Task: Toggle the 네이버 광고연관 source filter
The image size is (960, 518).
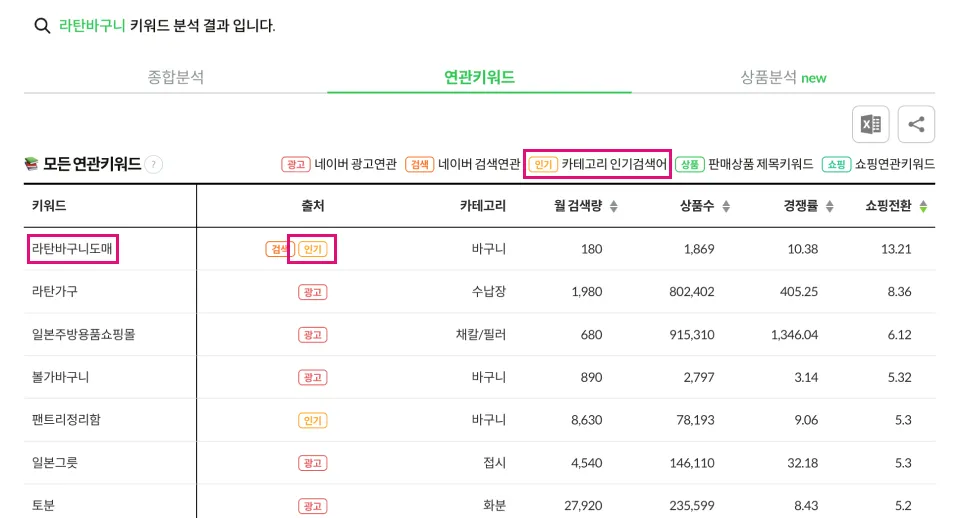Action: [x=340, y=164]
